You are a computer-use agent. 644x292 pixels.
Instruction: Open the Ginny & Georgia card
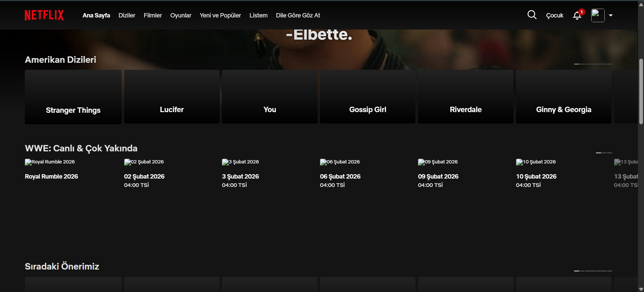[564, 97]
